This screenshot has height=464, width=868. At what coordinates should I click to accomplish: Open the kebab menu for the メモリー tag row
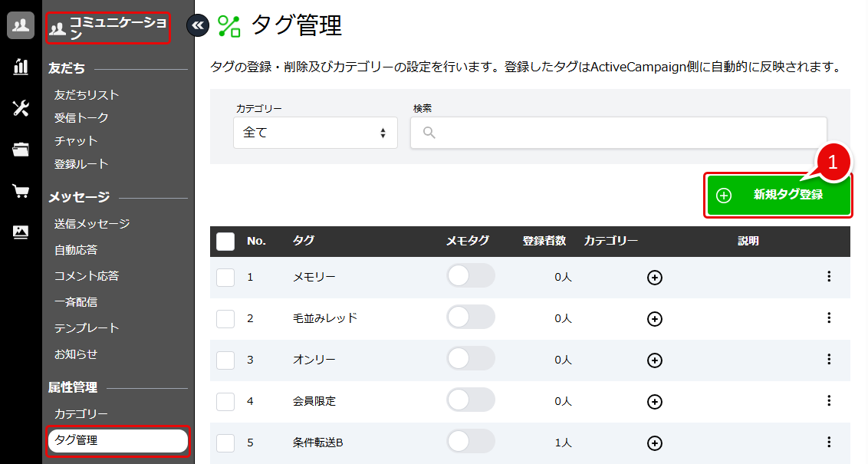[x=829, y=277]
